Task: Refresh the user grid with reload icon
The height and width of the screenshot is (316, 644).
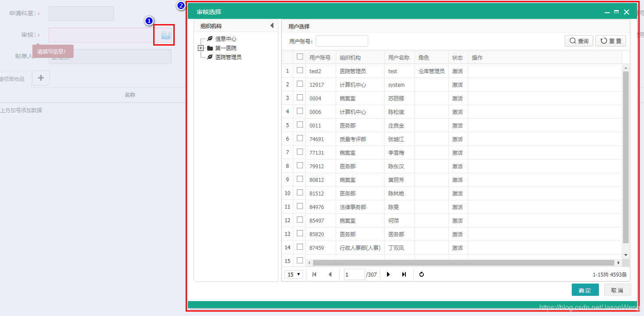Action: click(x=422, y=274)
